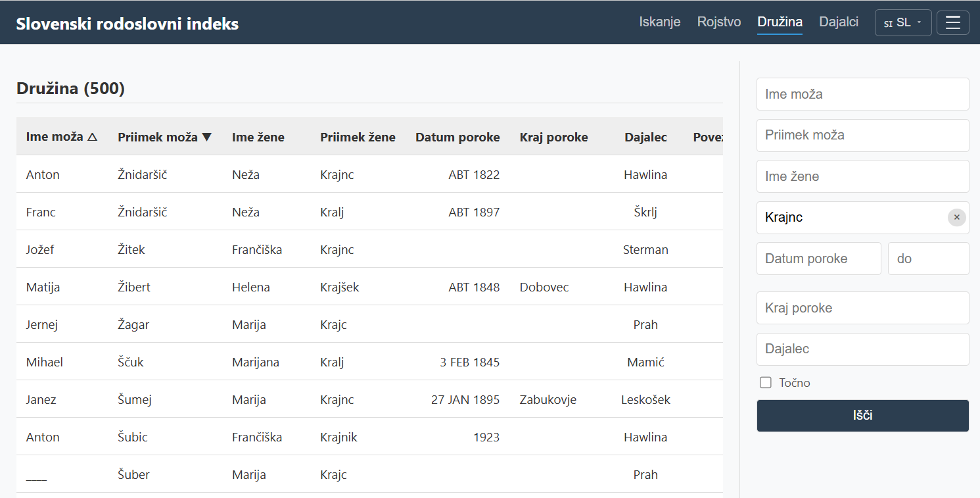
Task: Click into the Priimek moža field
Action: tap(862, 136)
